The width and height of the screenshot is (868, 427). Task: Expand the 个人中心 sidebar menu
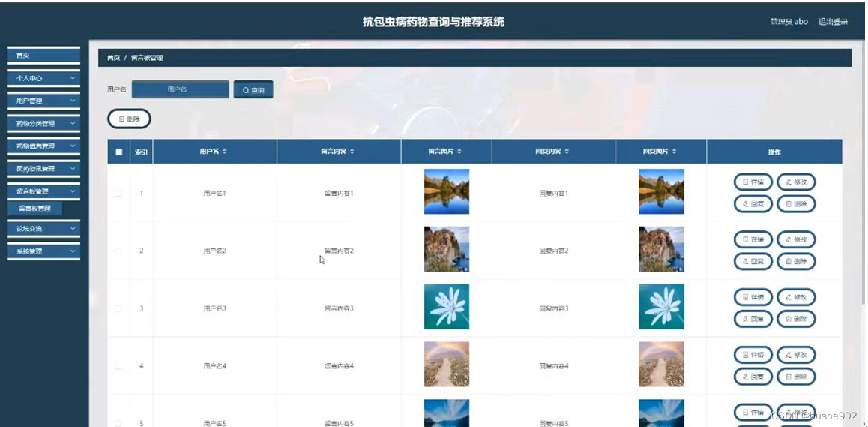pyautogui.click(x=43, y=78)
